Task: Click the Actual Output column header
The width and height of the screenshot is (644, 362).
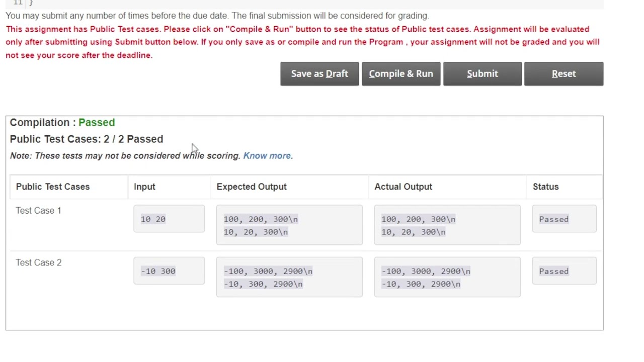Action: coord(403,187)
